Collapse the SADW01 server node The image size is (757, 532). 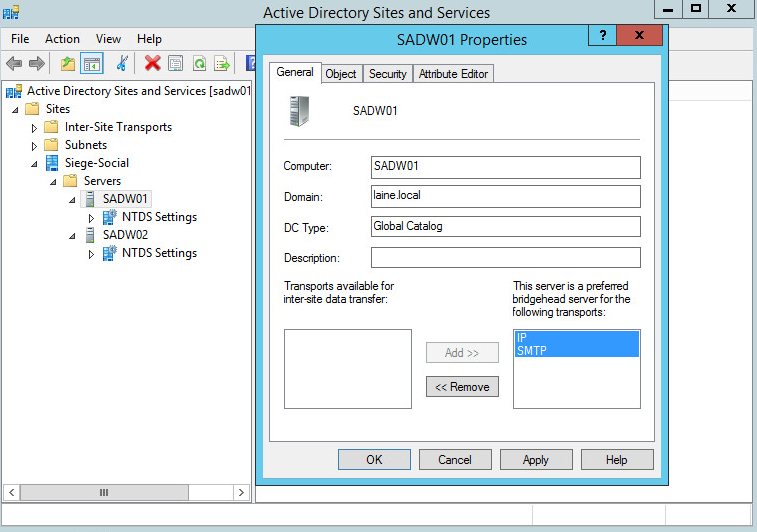pyautogui.click(x=72, y=200)
